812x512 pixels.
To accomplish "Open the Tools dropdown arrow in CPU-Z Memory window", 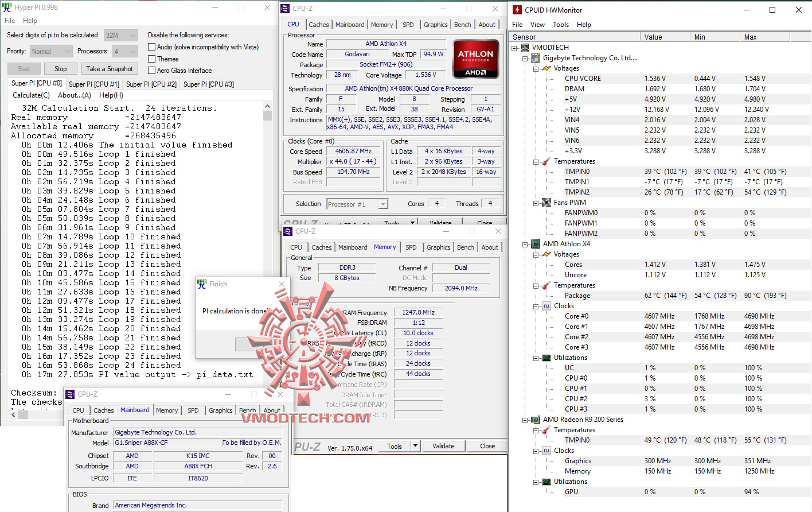I will tap(416, 446).
